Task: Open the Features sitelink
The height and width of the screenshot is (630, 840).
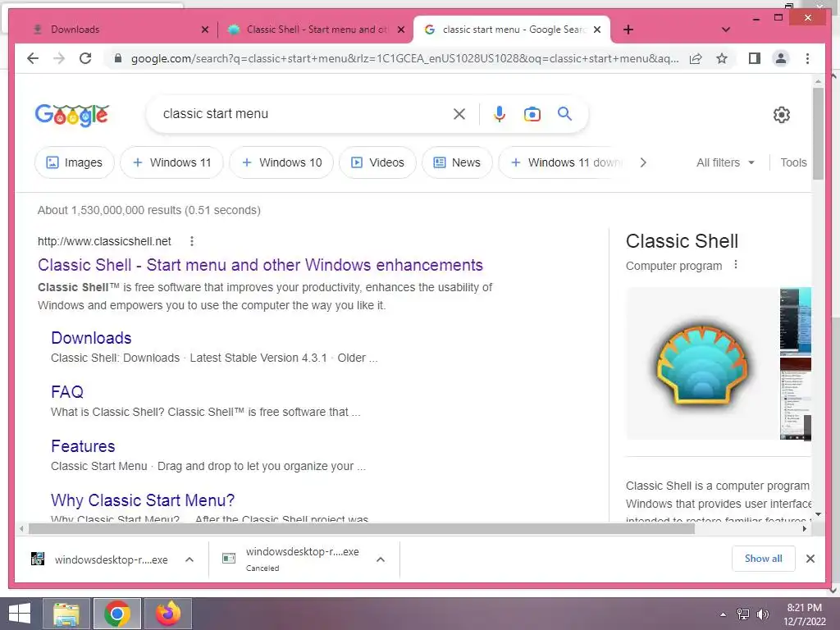Action: (x=83, y=445)
